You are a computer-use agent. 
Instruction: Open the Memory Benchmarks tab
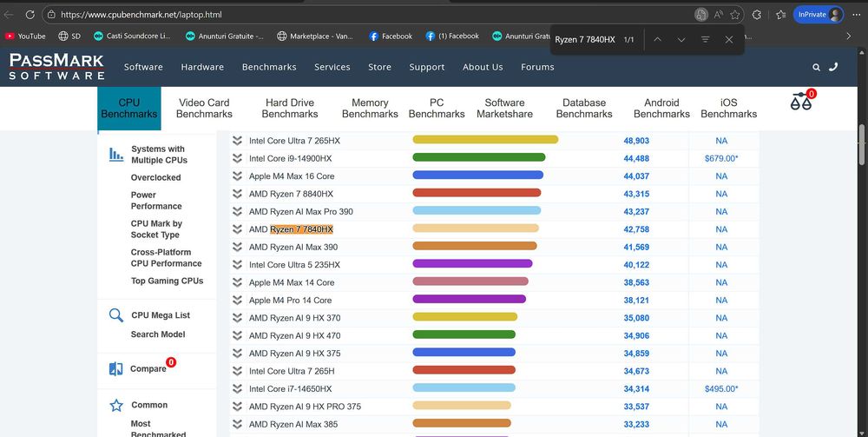(x=370, y=109)
